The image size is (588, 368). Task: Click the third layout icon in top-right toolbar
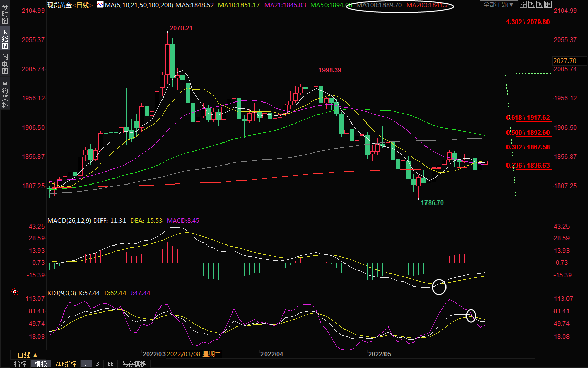point(540,5)
